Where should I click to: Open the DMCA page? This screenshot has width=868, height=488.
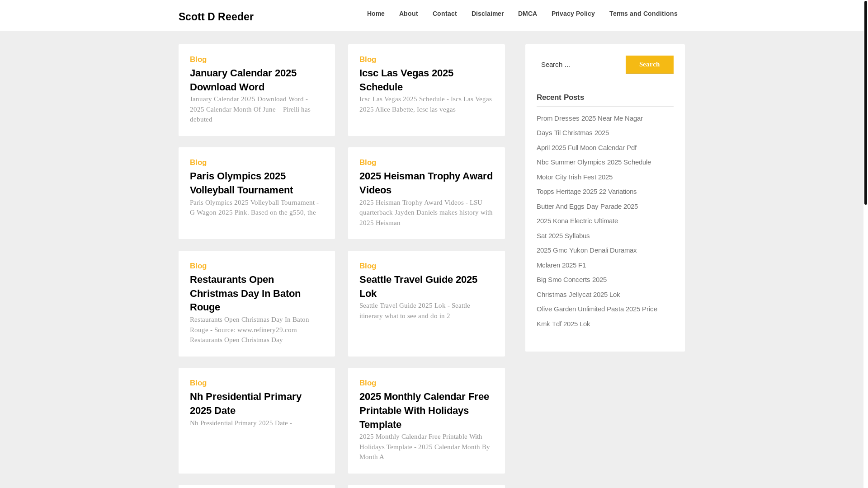point(527,14)
